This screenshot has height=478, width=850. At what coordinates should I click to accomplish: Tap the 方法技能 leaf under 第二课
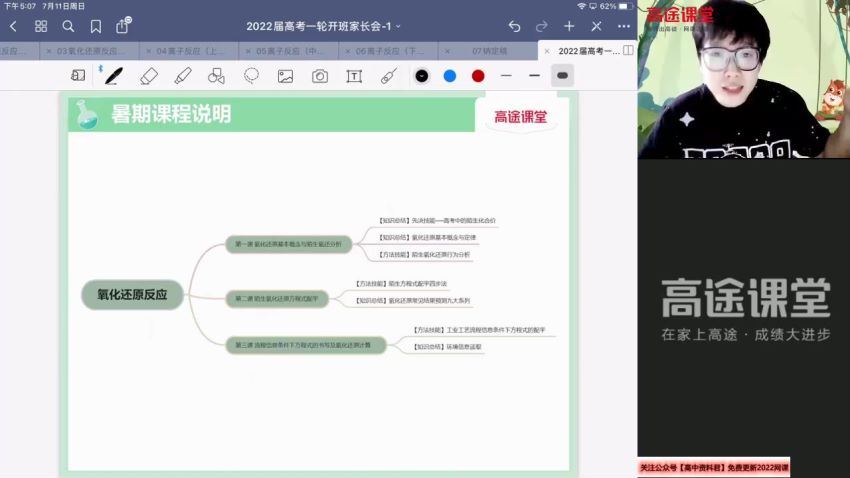pos(401,284)
